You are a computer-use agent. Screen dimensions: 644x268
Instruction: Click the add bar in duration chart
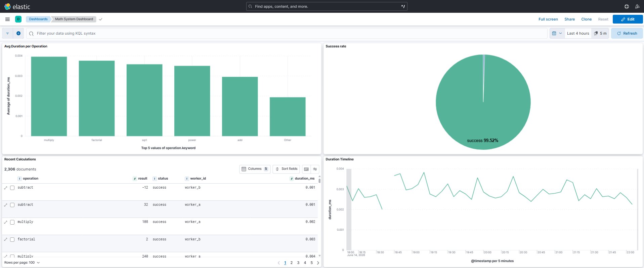pyautogui.click(x=240, y=107)
